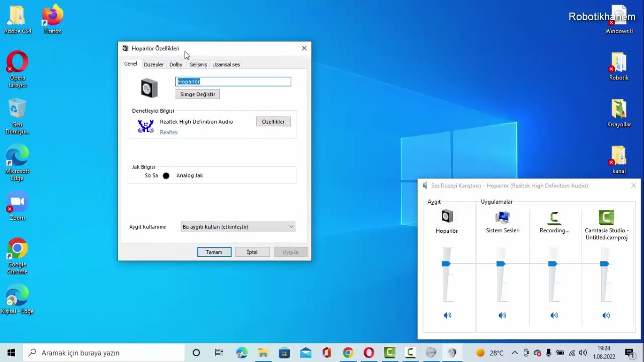Open File Explorer from the taskbar

263,353
